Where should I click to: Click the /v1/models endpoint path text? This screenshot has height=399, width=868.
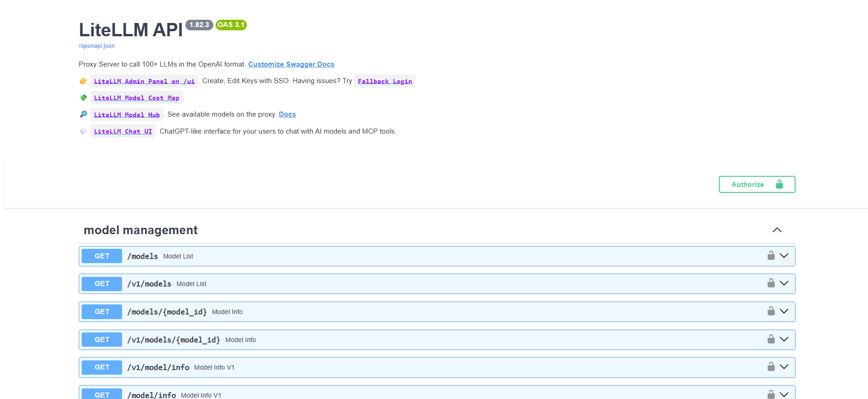[x=149, y=284]
